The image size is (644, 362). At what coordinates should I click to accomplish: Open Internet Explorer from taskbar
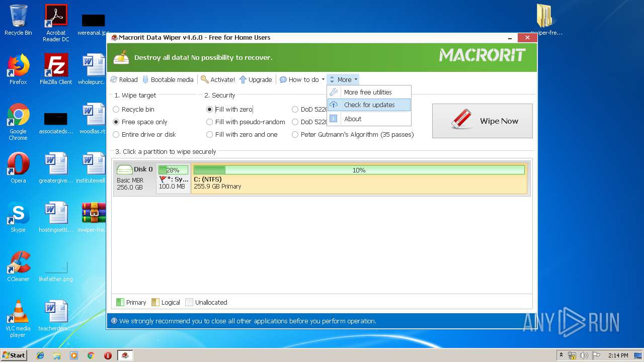click(40, 355)
